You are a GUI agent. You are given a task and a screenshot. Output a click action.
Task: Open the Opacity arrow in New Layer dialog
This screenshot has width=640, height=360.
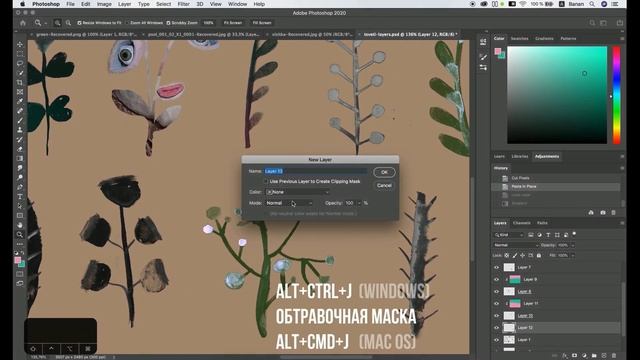[359, 203]
